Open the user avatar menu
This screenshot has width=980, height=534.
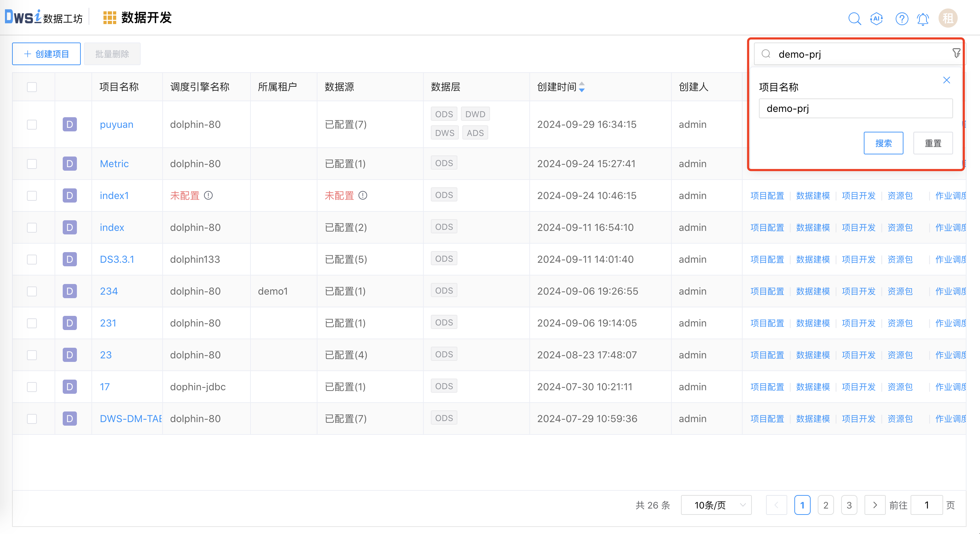click(x=948, y=18)
